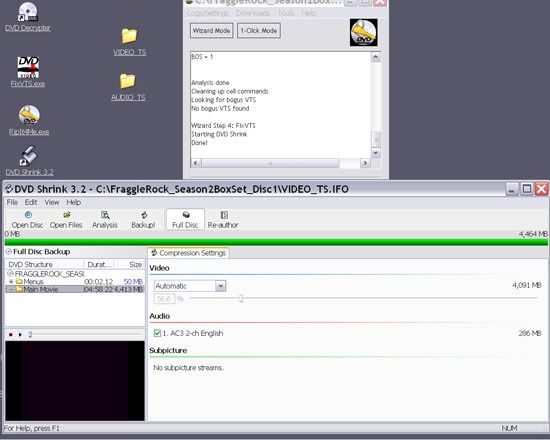This screenshot has width=550, height=440.
Task: Click the RipIt4Me log scroll up arrow
Action: pos(376,57)
